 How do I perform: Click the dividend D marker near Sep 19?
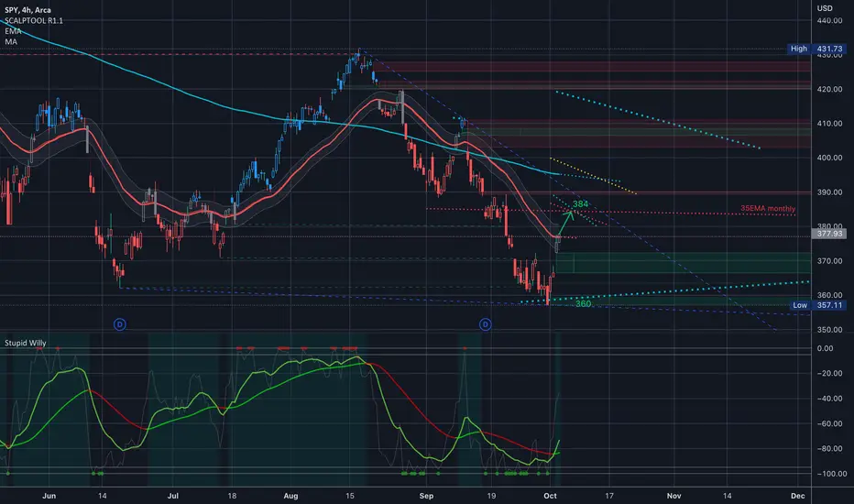pyautogui.click(x=486, y=324)
